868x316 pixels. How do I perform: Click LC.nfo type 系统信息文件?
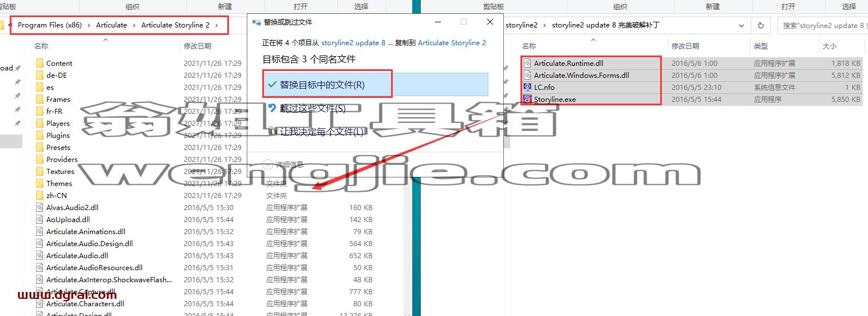774,87
